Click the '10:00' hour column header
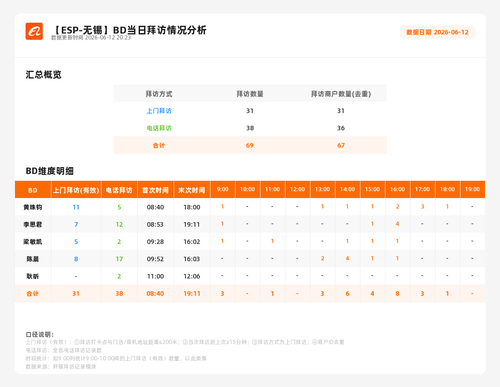 coord(247,189)
